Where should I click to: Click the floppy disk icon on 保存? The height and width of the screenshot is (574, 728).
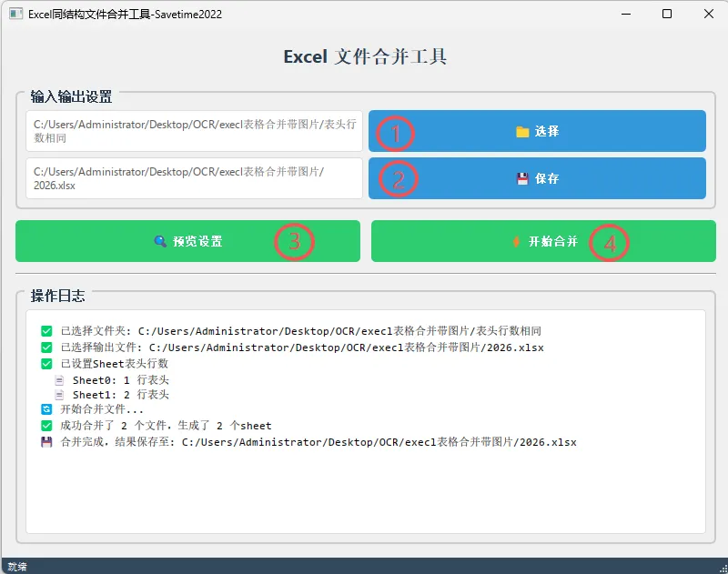(x=522, y=178)
